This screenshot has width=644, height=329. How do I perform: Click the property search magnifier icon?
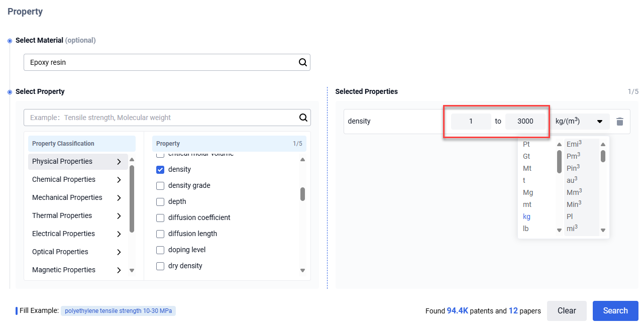(303, 118)
